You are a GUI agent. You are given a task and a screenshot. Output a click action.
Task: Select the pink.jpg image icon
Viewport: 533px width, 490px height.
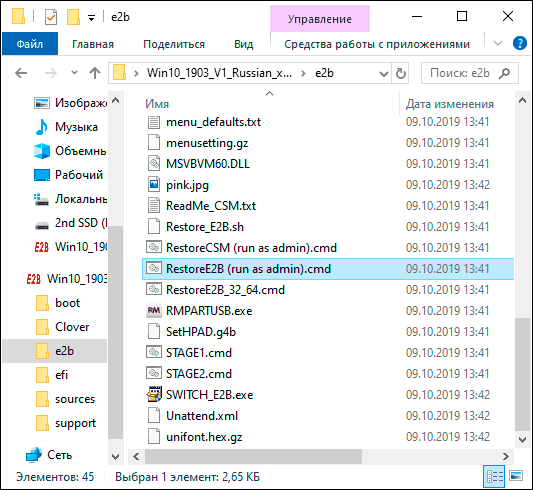point(154,185)
